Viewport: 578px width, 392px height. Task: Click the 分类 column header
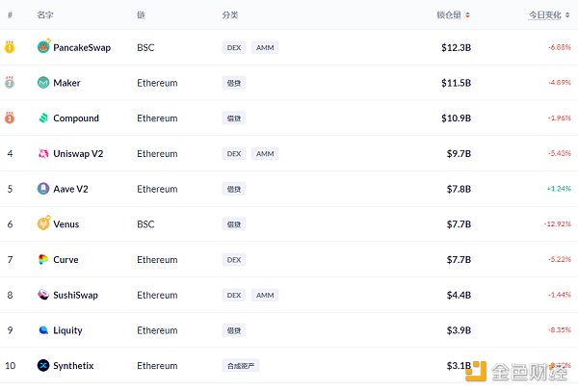point(230,15)
